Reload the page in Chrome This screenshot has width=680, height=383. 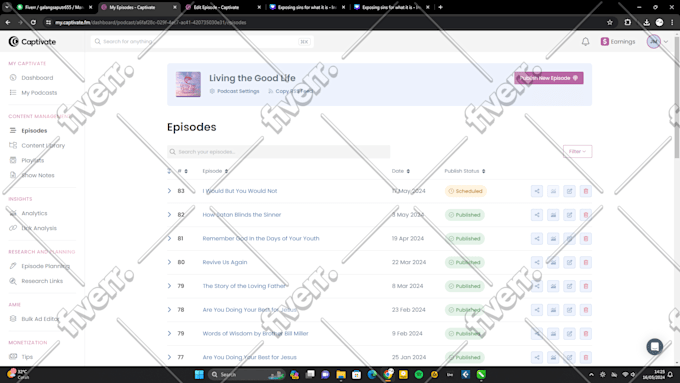(x=33, y=22)
